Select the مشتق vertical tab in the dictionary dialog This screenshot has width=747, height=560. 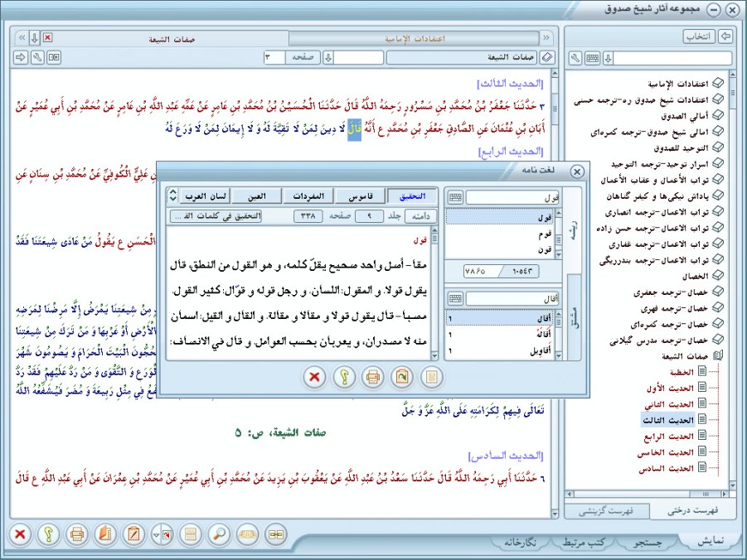point(575,316)
